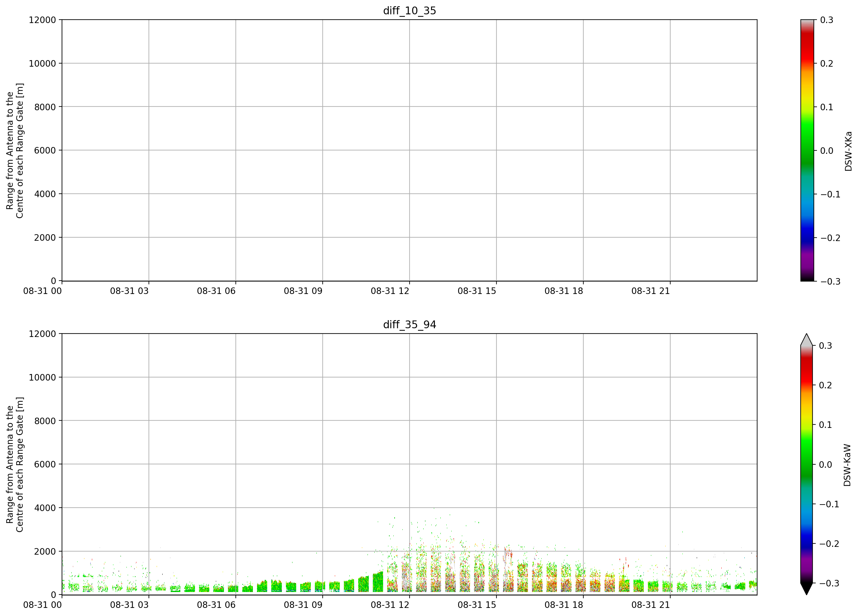Click the 0.0 tick on DSW-XKa colorbar
859x616 pixels.
827,151
